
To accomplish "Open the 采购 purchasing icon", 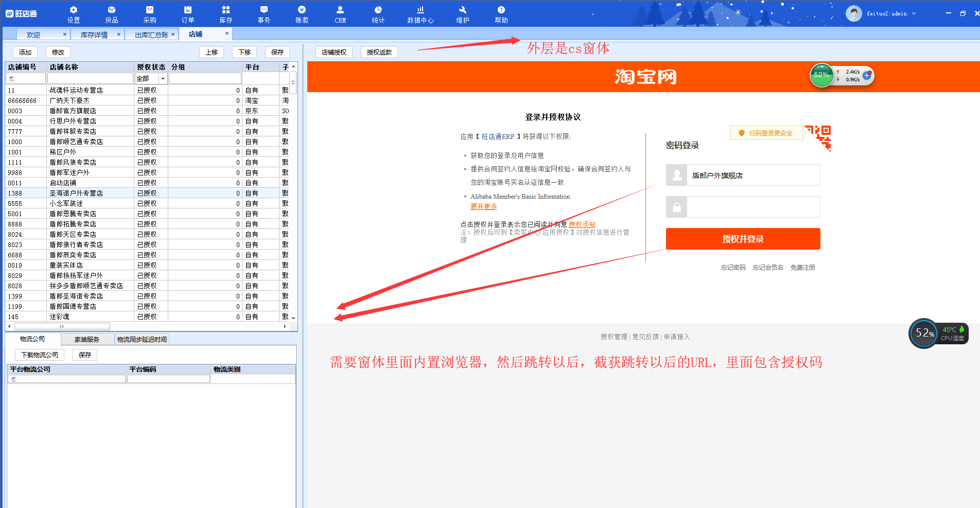I will point(149,14).
